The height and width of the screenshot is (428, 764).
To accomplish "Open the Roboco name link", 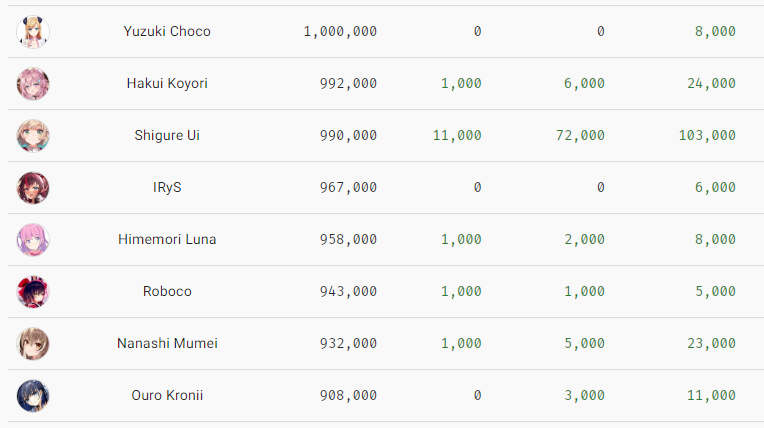I will pos(167,291).
